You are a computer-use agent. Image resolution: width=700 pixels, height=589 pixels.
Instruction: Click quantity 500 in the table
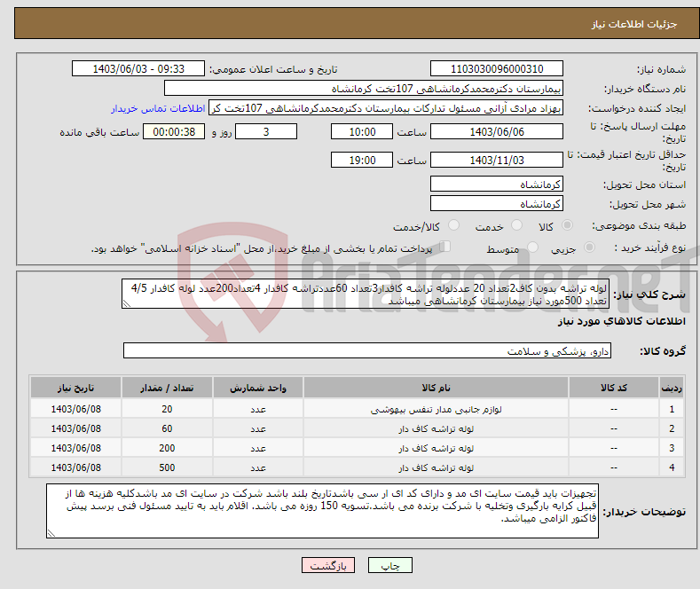click(167, 467)
